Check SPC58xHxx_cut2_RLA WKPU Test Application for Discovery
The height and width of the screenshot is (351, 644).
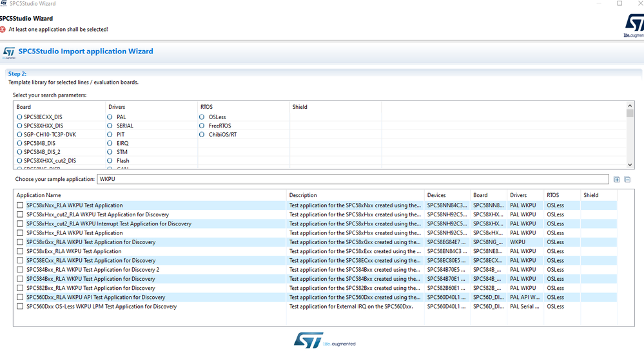pyautogui.click(x=20, y=214)
